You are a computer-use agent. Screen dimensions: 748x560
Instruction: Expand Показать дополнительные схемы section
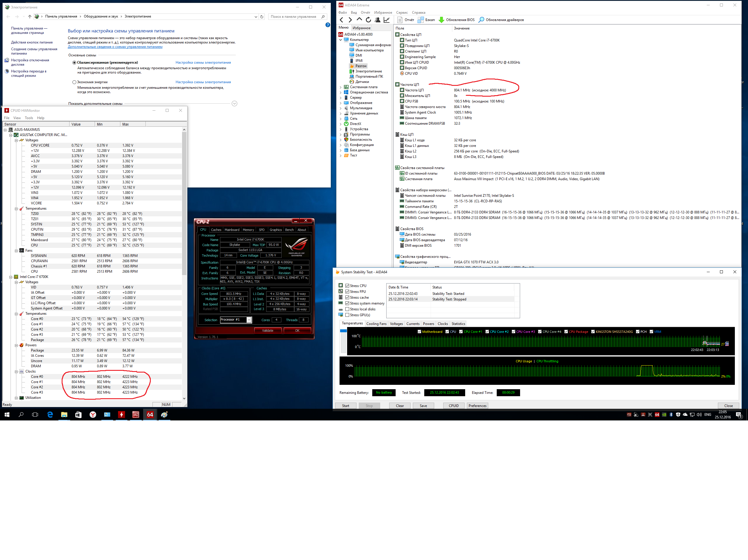[x=234, y=104]
